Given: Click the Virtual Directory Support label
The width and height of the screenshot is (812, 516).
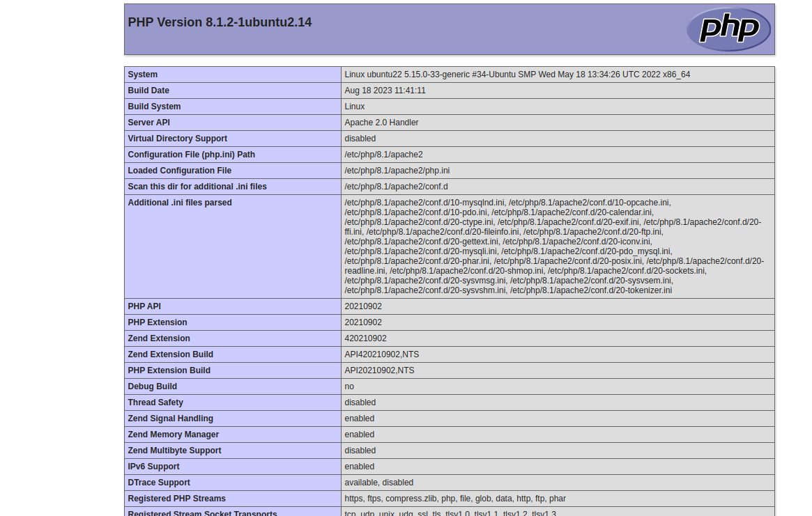Looking at the screenshot, I should [x=177, y=139].
